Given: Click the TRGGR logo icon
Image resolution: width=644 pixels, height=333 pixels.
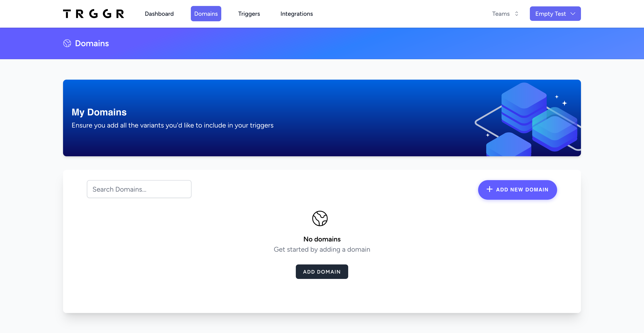Looking at the screenshot, I should (x=93, y=14).
